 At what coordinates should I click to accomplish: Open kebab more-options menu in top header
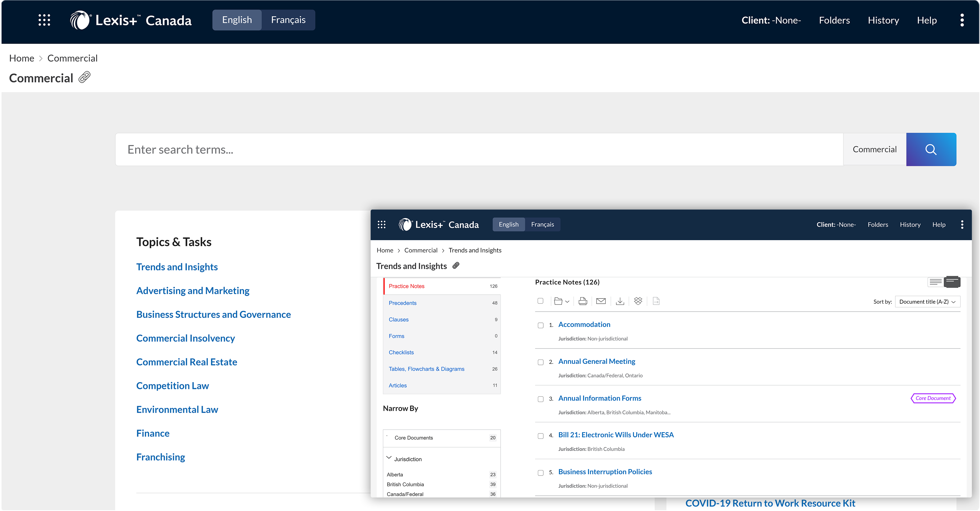[x=962, y=20]
